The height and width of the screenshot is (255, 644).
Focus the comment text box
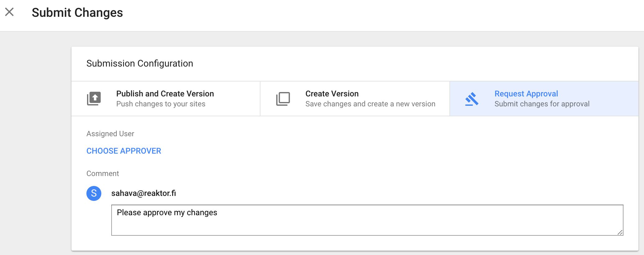pyautogui.click(x=367, y=220)
